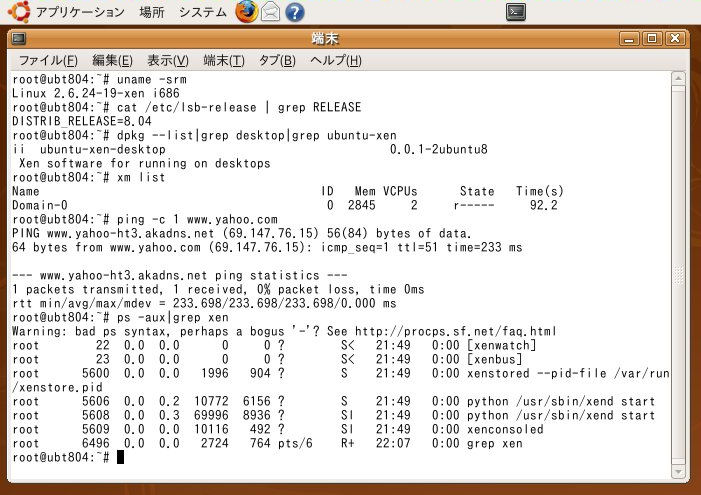
Task: Click the scrollbar down arrow
Action: click(678, 472)
